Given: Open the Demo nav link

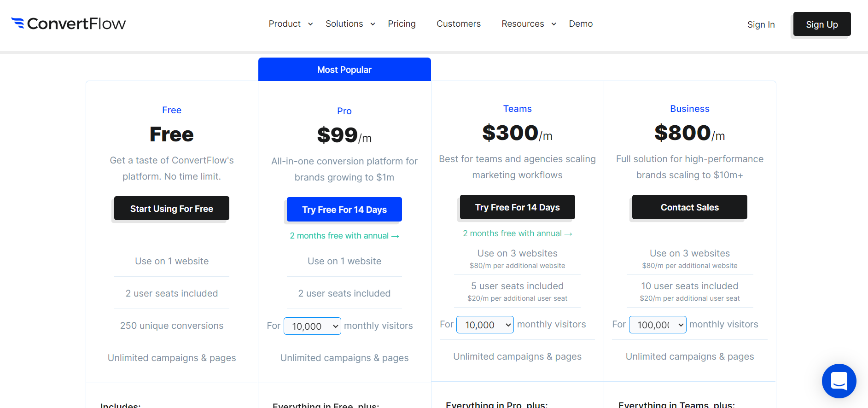Looking at the screenshot, I should [x=581, y=24].
